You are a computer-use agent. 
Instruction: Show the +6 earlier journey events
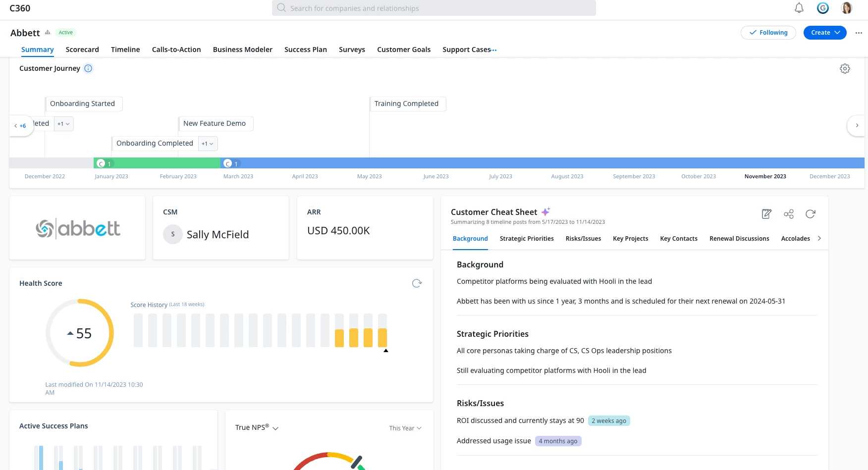(x=20, y=126)
